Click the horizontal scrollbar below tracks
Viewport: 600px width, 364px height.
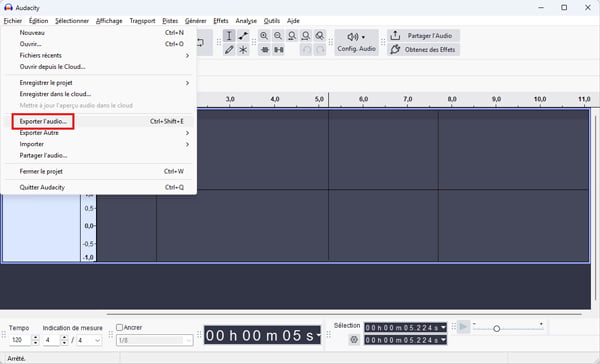click(x=344, y=314)
